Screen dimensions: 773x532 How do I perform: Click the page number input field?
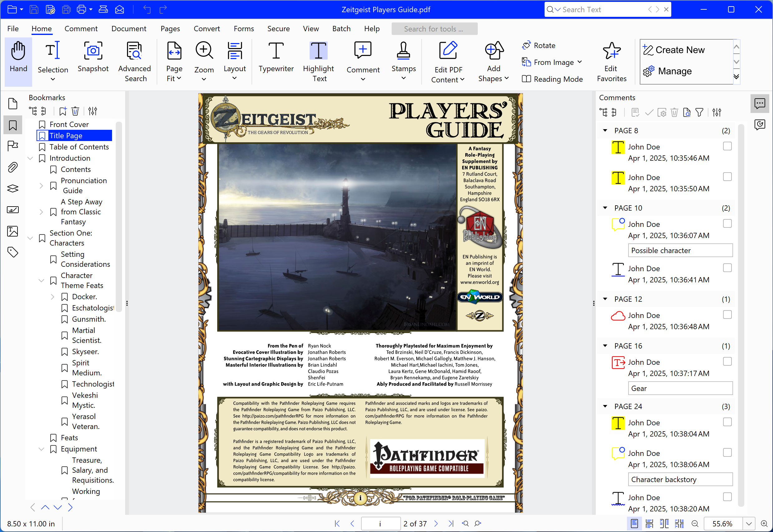click(x=381, y=523)
